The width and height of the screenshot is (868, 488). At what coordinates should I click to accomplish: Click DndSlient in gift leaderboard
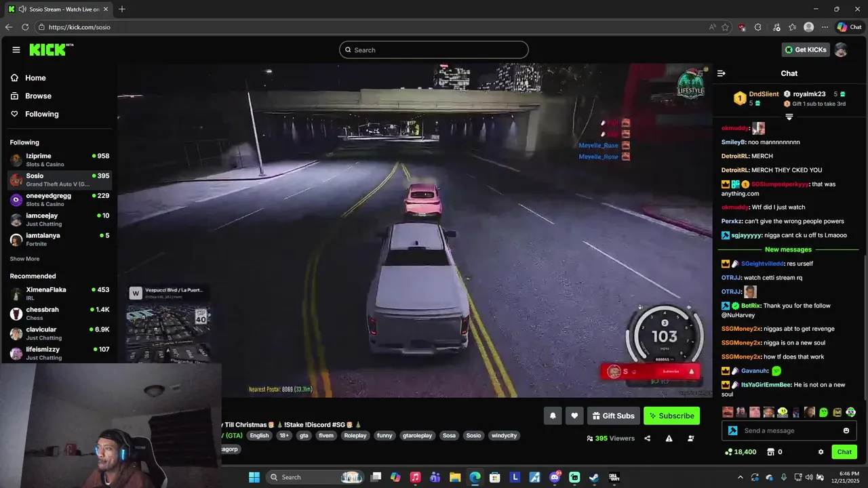click(x=764, y=94)
